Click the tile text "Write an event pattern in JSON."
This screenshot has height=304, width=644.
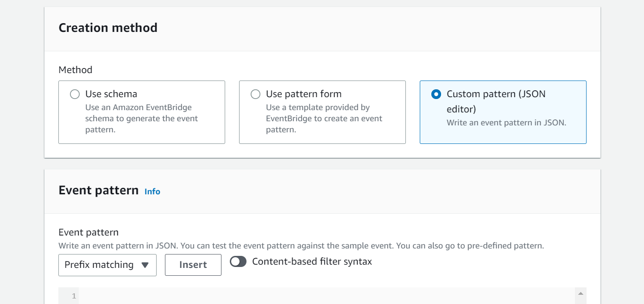coord(506,123)
